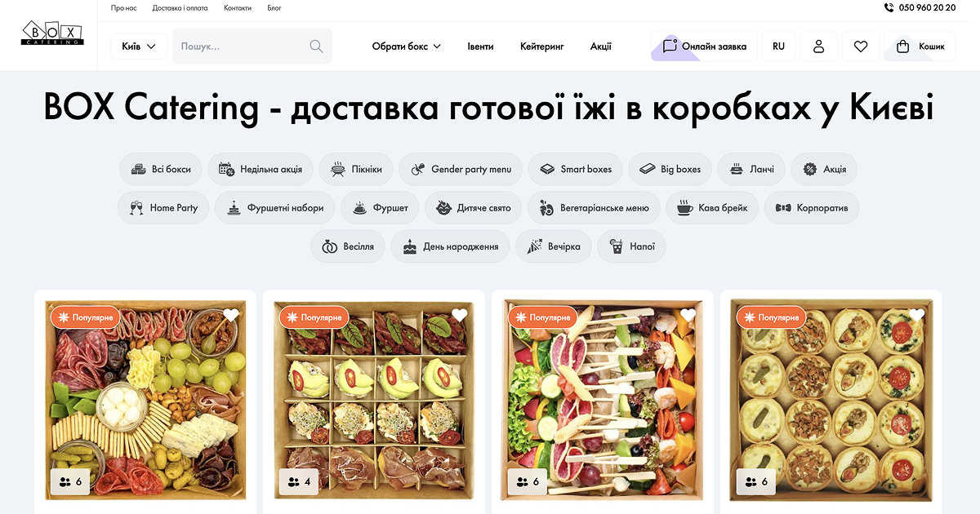Click the champagne glasses icon on Home Party
Screen dimensions: 980x514
pos(136,207)
